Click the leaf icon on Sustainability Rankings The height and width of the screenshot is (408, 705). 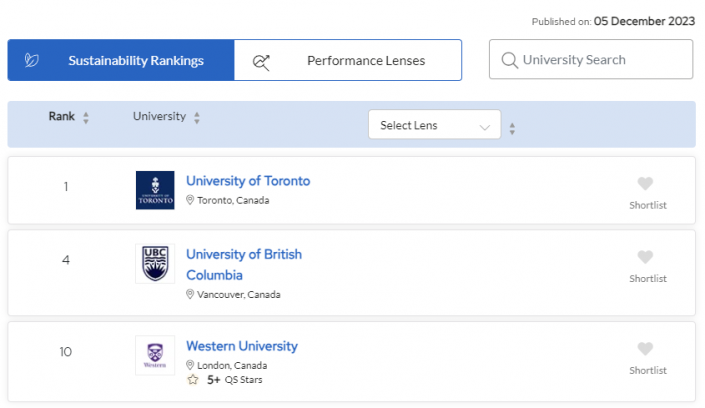[x=31, y=60]
